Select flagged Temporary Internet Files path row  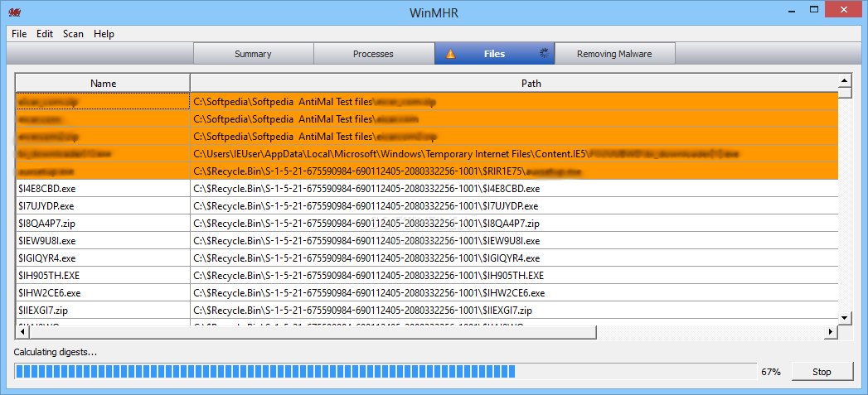tap(514, 153)
